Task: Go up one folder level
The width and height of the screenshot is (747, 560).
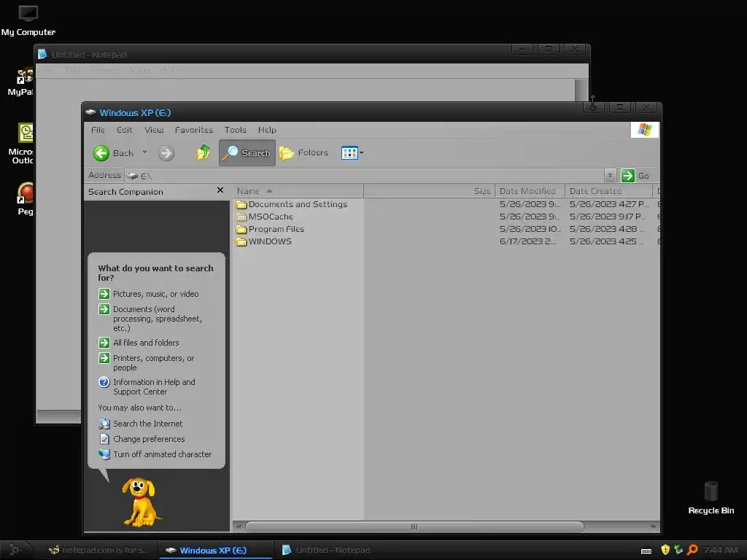Action: [203, 152]
